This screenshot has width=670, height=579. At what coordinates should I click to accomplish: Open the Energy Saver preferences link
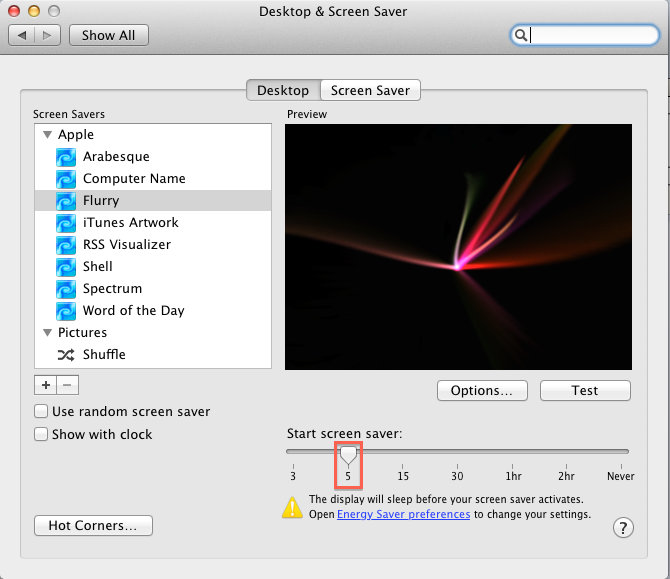(x=403, y=514)
